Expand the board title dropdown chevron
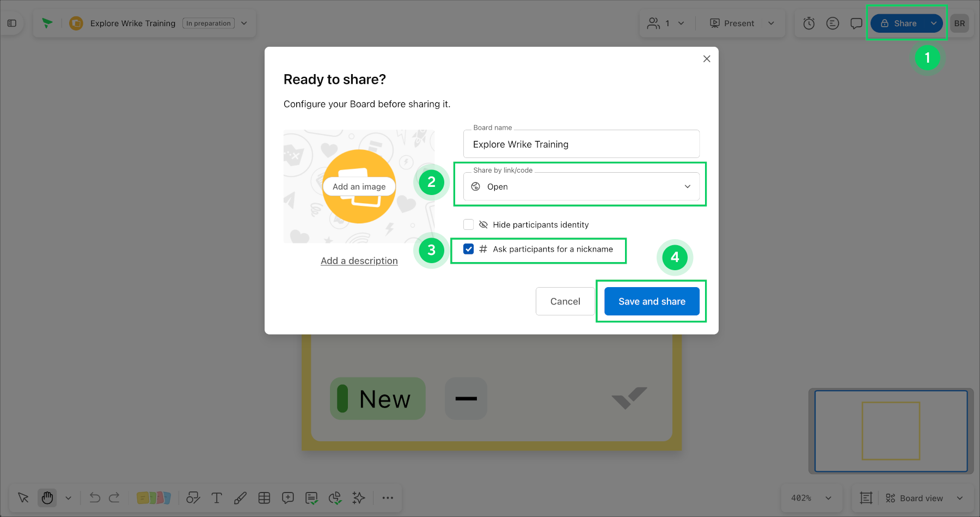Screen dimensions: 980x517 coord(244,23)
